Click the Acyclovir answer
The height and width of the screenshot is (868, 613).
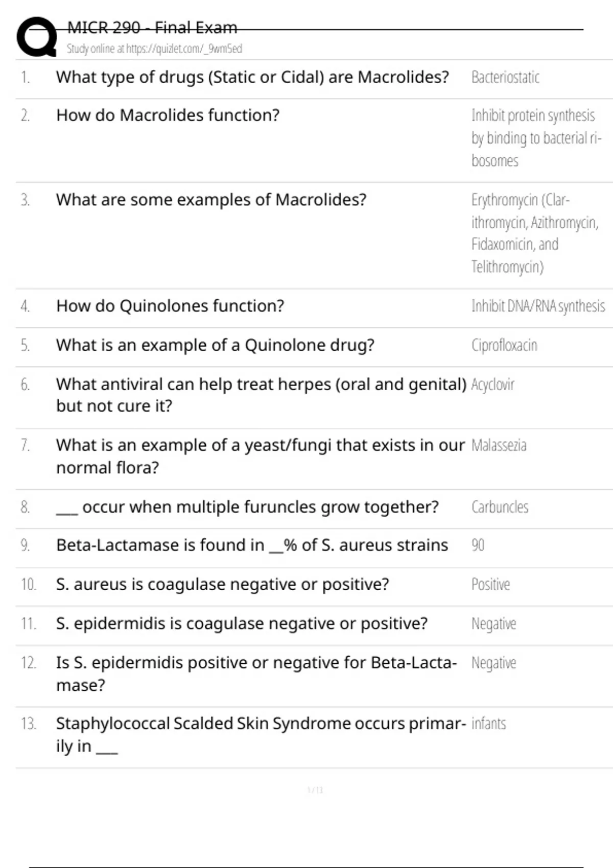pos(492,384)
